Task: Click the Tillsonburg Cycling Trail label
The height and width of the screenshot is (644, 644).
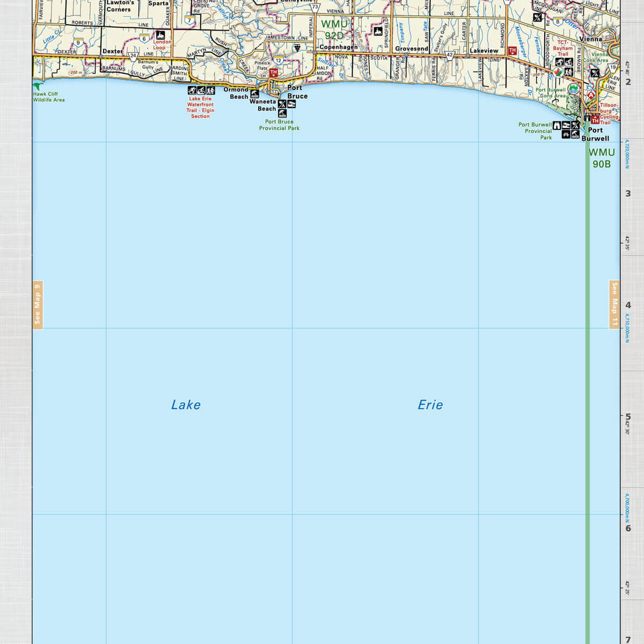Action: click(609, 114)
